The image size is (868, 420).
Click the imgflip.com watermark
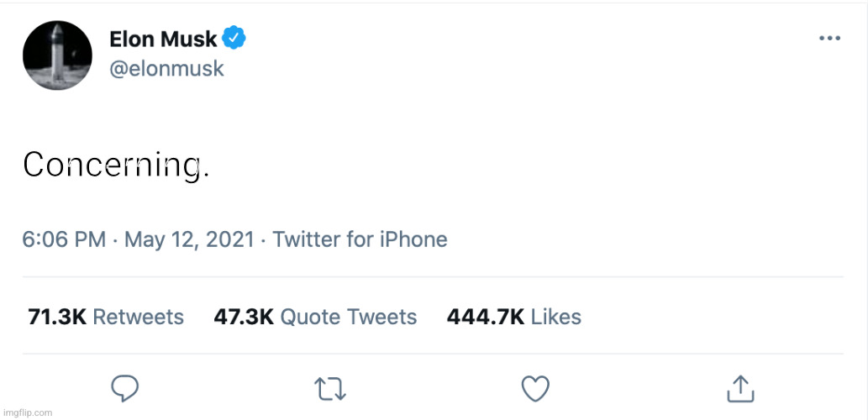(x=28, y=412)
